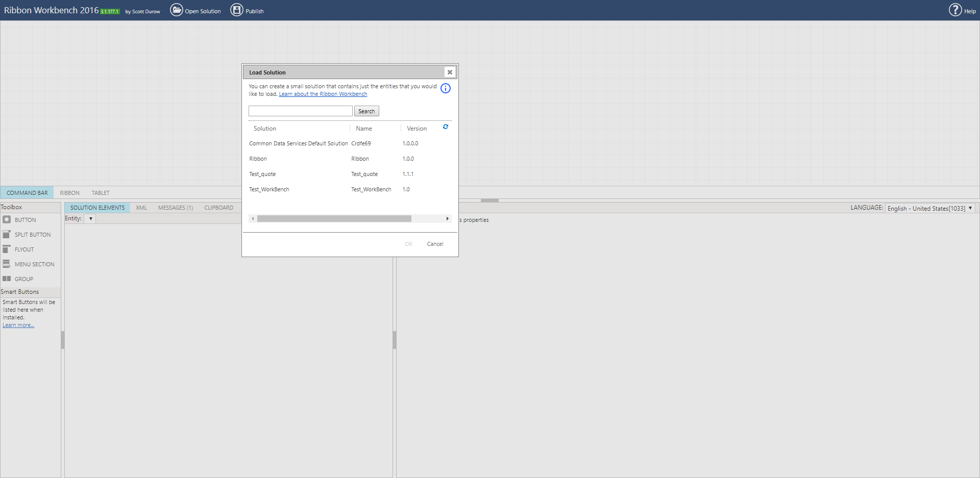980x478 pixels.
Task: Click the solution search input field
Action: [300, 111]
